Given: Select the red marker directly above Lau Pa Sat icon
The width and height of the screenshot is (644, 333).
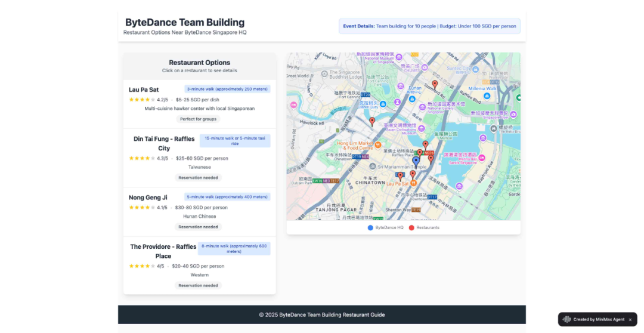Looking at the screenshot, I should click(x=413, y=175).
